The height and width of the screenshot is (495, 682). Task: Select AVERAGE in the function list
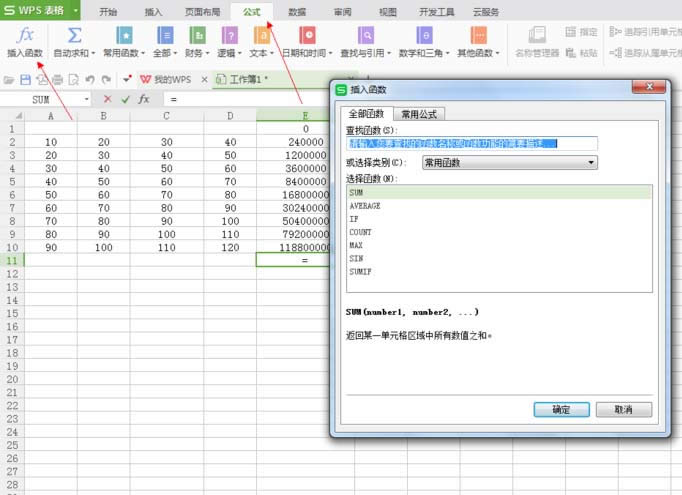[x=365, y=204]
